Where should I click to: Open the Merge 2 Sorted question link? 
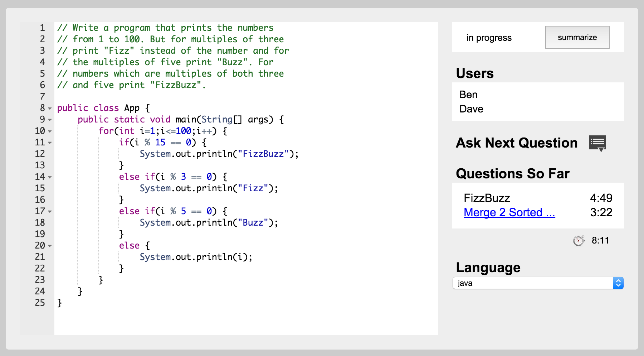pos(509,212)
